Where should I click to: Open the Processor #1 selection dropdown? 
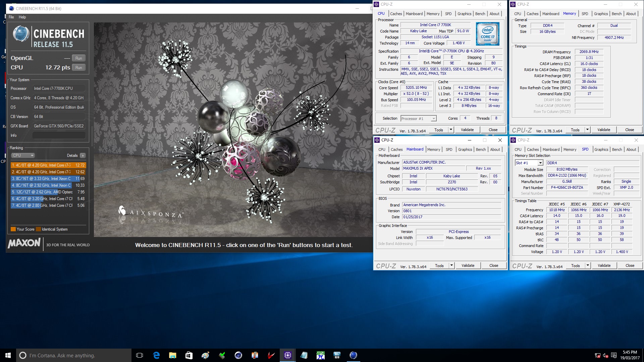(418, 119)
